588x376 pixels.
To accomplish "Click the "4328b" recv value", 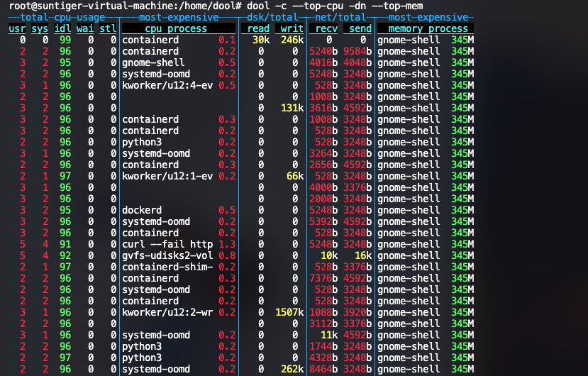I will pyautogui.click(x=323, y=358).
